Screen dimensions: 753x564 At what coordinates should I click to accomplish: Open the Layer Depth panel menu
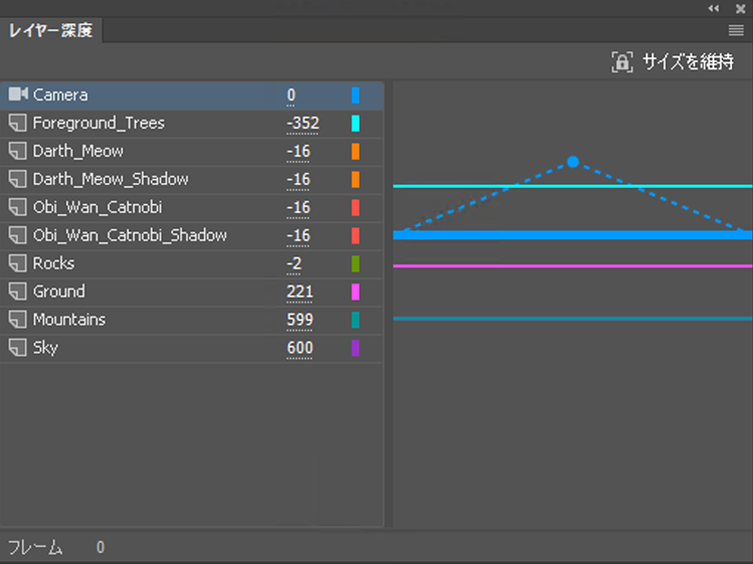[x=736, y=30]
